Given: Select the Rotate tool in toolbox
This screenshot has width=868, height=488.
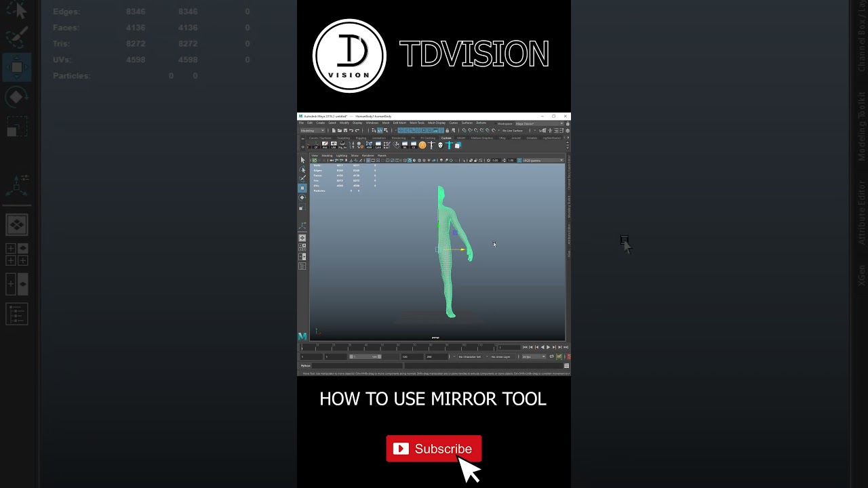Looking at the screenshot, I should click(x=302, y=197).
